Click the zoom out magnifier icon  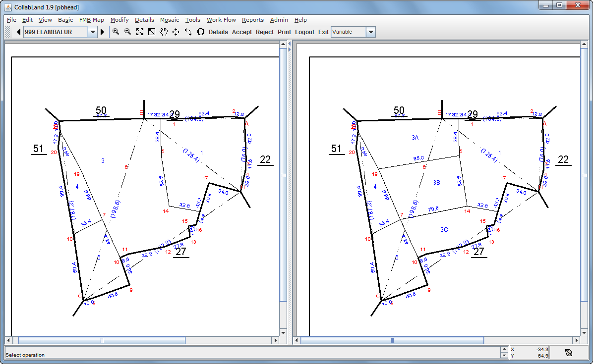128,32
